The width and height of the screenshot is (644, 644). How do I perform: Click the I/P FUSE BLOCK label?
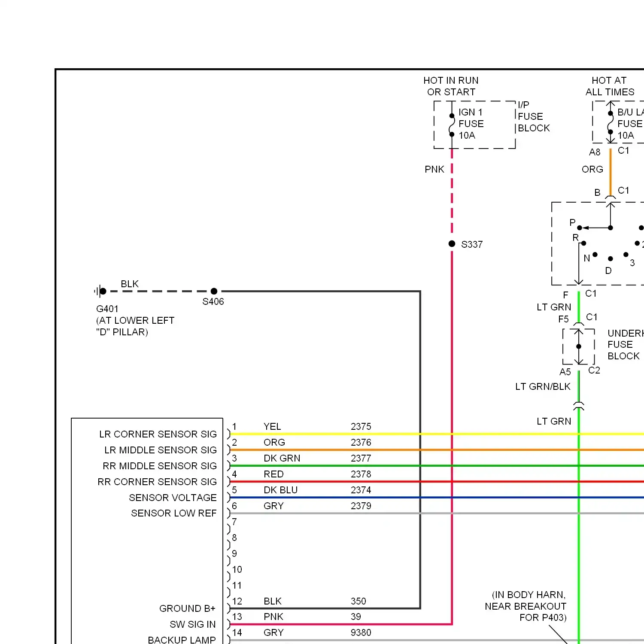tap(534, 116)
